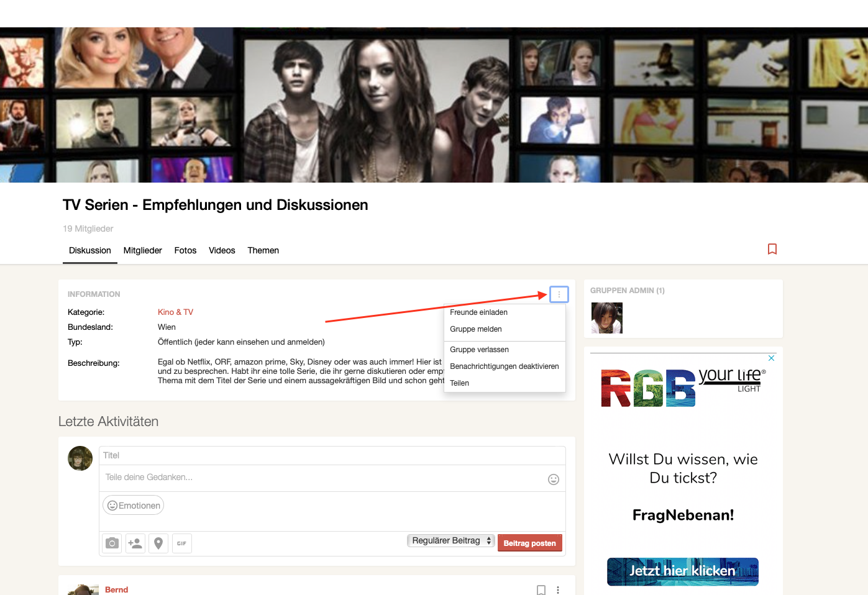The height and width of the screenshot is (595, 868).
Task: Click the camera photo upload icon
Action: pos(112,543)
